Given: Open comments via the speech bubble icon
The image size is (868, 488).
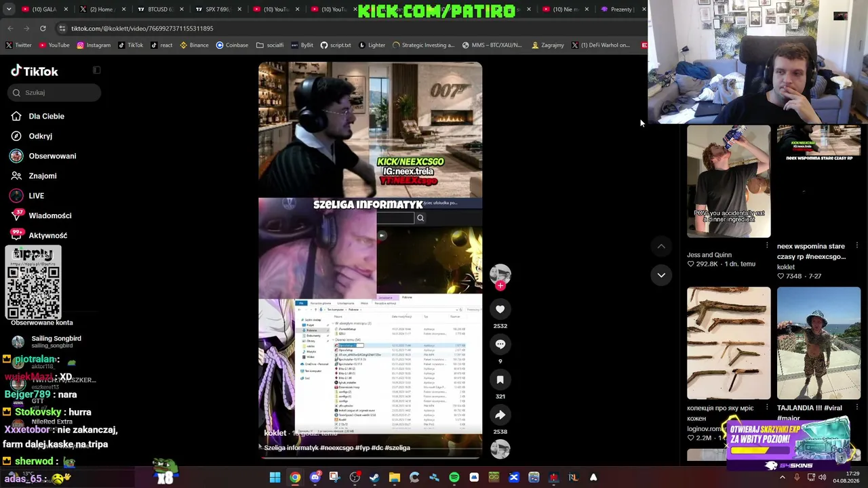Looking at the screenshot, I should tap(500, 344).
